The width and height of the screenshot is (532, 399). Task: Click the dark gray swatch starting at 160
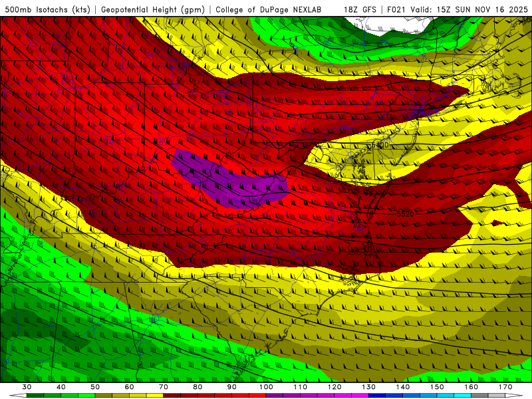[x=479, y=395]
